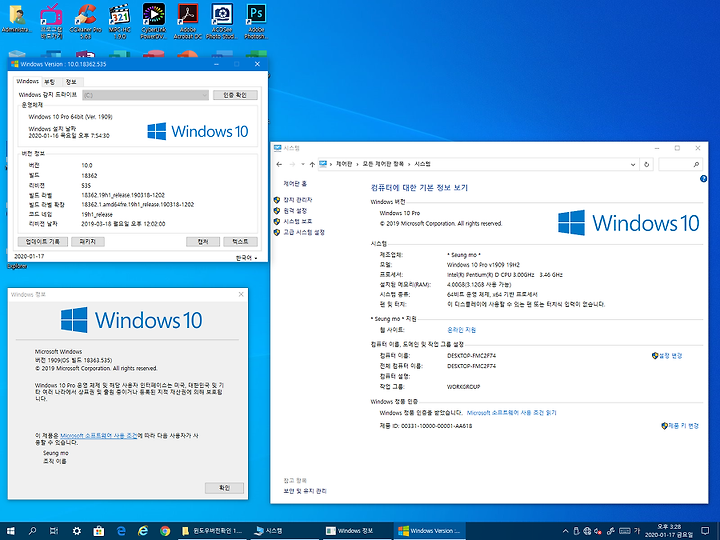This screenshot has height=540, width=720.
Task: Click the 캡처 button
Action: (203, 242)
